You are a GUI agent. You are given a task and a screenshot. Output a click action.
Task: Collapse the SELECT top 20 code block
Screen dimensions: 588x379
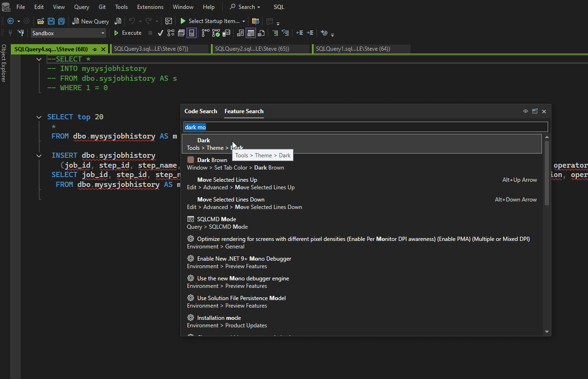click(x=39, y=117)
